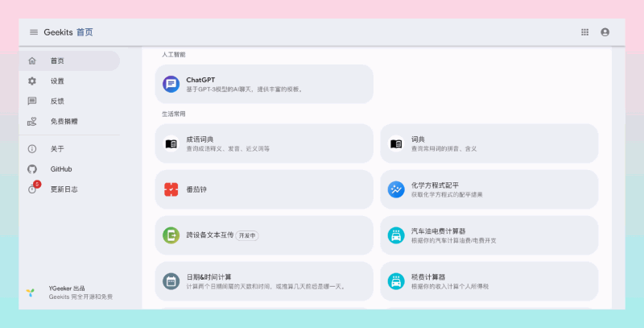Click the ChatGPT chat bubble icon
This screenshot has height=328, width=644.
pyautogui.click(x=171, y=84)
